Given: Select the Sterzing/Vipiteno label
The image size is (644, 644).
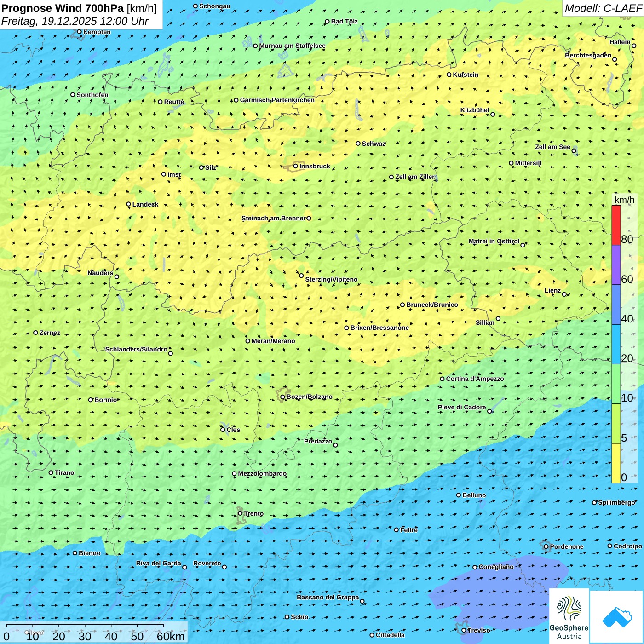Looking at the screenshot, I should [x=331, y=279].
